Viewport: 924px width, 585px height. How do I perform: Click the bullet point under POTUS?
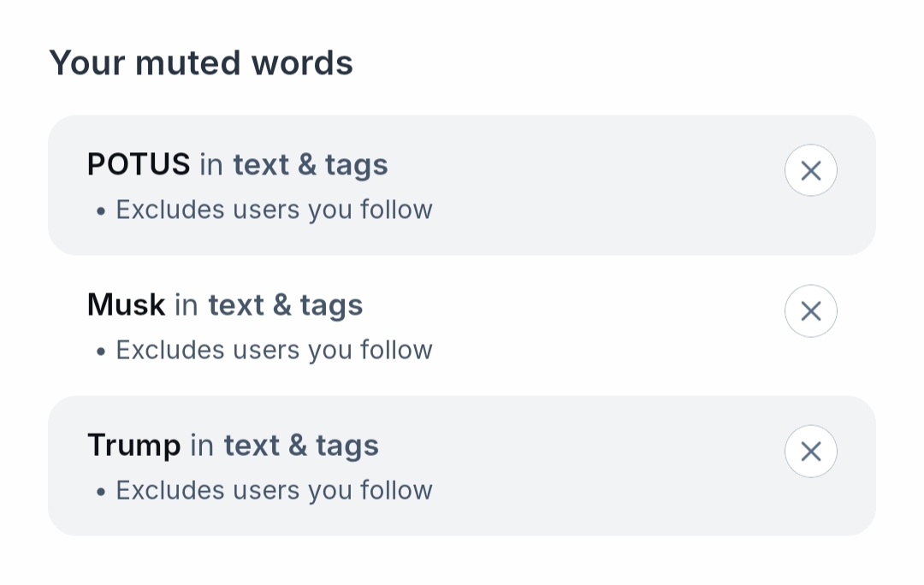(101, 211)
